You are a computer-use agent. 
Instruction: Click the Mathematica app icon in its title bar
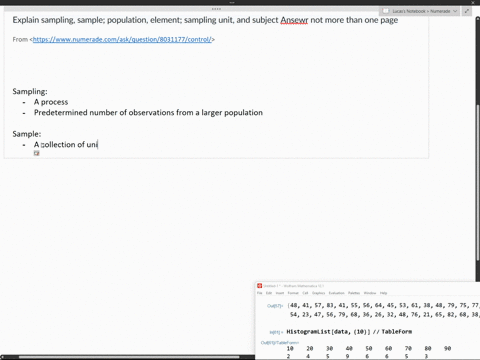click(259, 286)
